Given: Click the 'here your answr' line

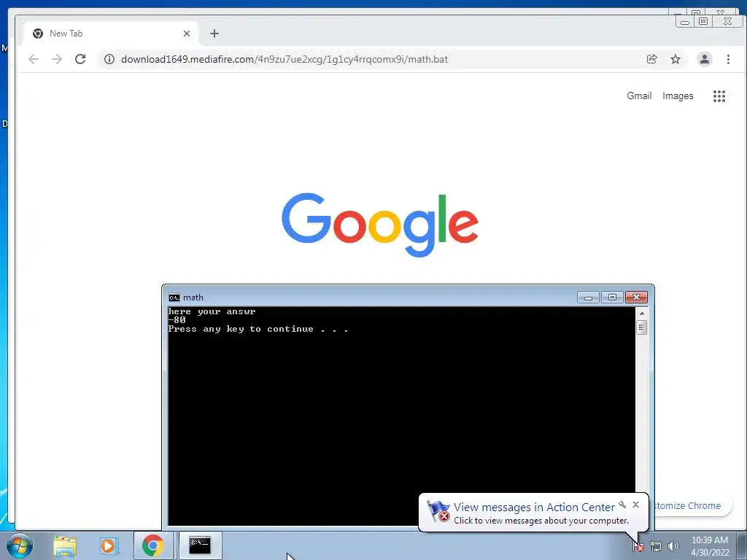Looking at the screenshot, I should 212,311.
